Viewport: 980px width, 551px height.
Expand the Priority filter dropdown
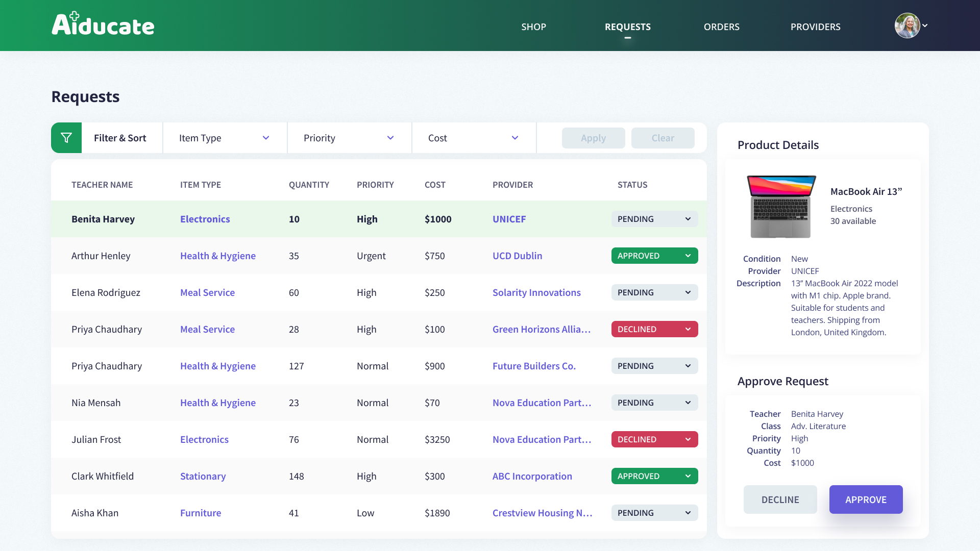tap(350, 138)
